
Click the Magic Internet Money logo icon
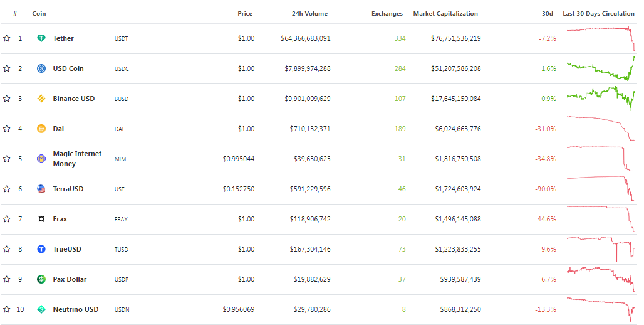41,159
